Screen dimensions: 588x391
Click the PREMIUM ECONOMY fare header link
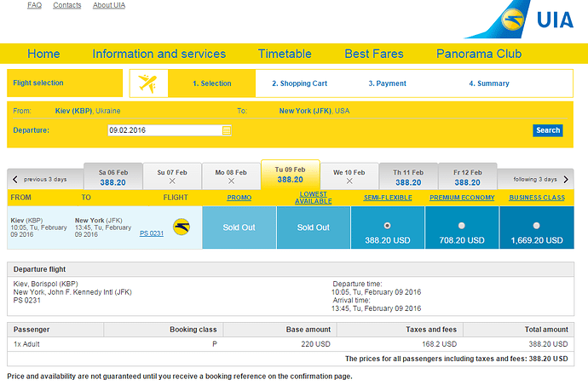[462, 198]
